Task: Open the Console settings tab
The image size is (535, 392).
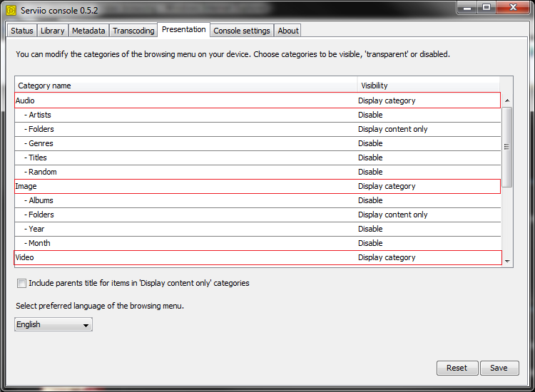Action: click(x=242, y=31)
